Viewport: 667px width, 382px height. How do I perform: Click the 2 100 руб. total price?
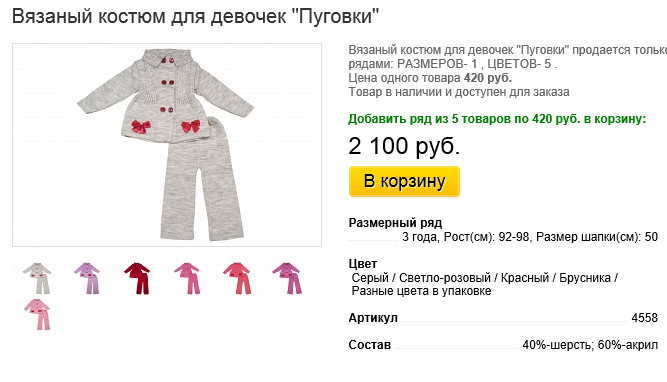point(404,146)
